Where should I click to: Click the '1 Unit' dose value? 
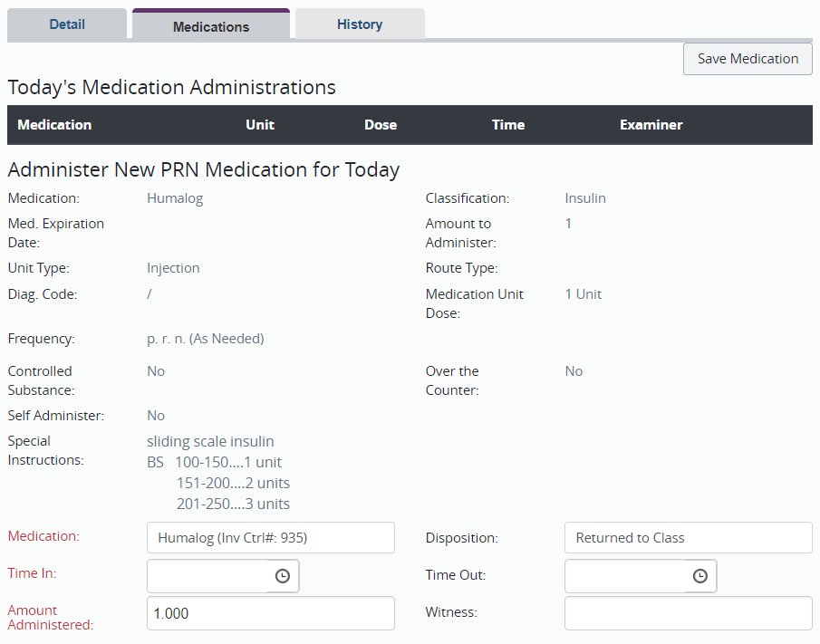[x=584, y=294]
